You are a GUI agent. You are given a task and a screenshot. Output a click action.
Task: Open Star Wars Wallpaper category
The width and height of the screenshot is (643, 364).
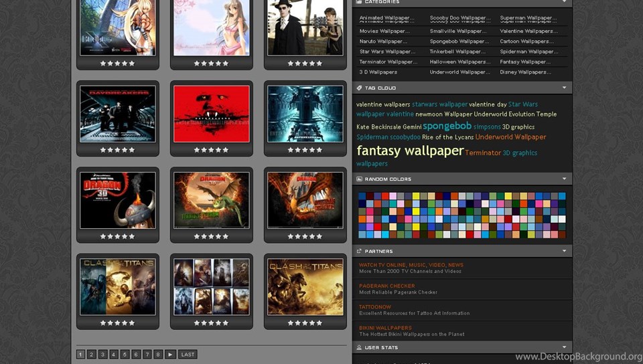click(x=387, y=52)
